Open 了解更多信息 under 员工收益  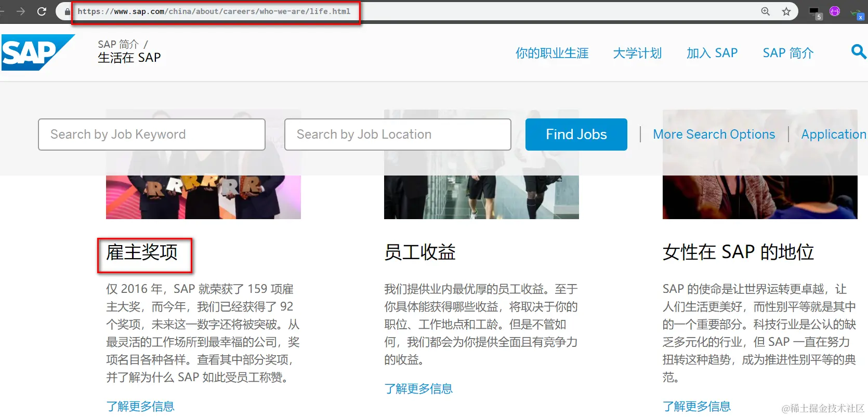[418, 388]
